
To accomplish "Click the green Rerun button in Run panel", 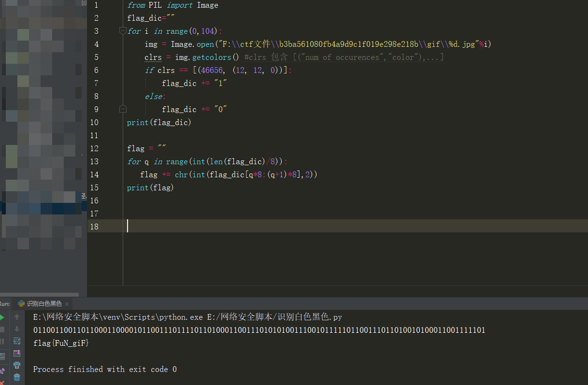I will pyautogui.click(x=1, y=317).
